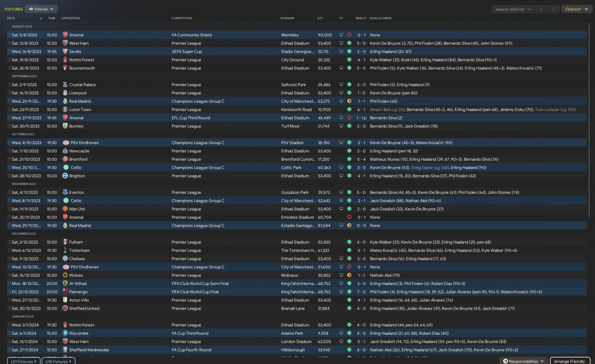Image resolution: width=595 pixels, height=364 pixels.
Task: Click the Liverpool club badge
Action: click(65, 93)
